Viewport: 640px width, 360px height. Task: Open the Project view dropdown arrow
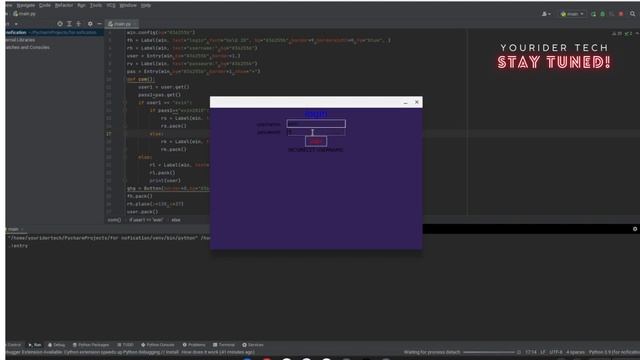click(16, 24)
